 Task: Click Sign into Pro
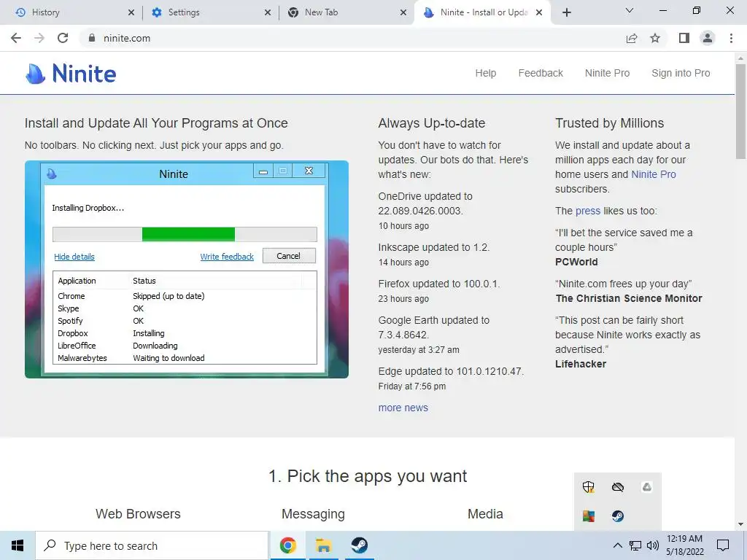tap(681, 73)
